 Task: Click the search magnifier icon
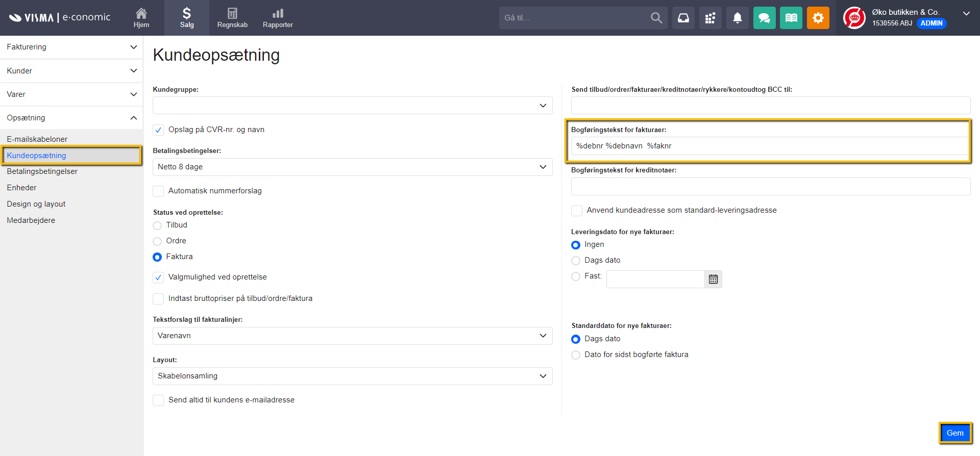(x=656, y=18)
